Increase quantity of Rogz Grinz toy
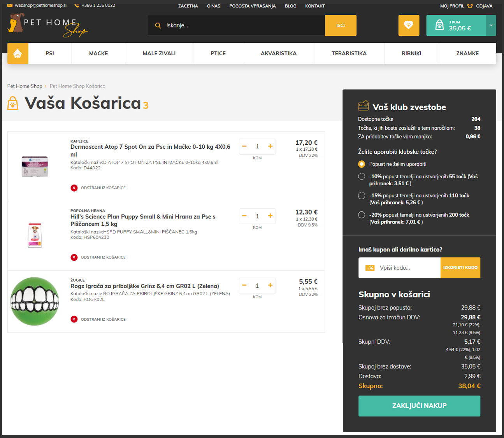 point(270,285)
